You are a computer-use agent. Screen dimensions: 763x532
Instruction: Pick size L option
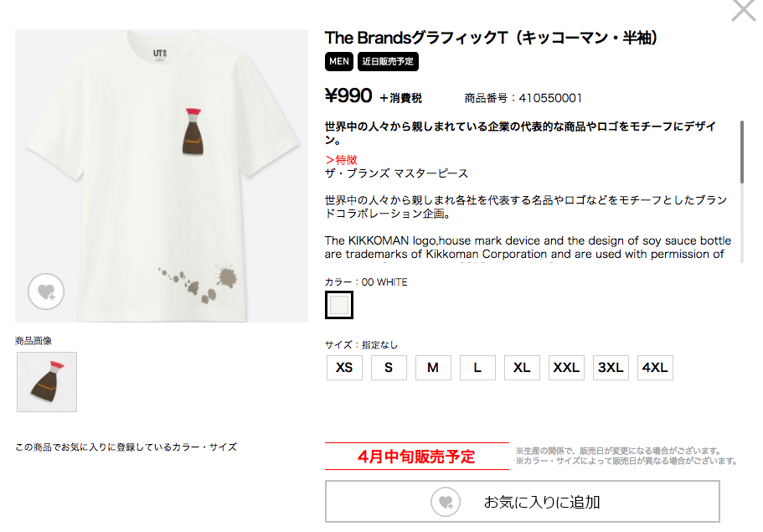point(478,368)
